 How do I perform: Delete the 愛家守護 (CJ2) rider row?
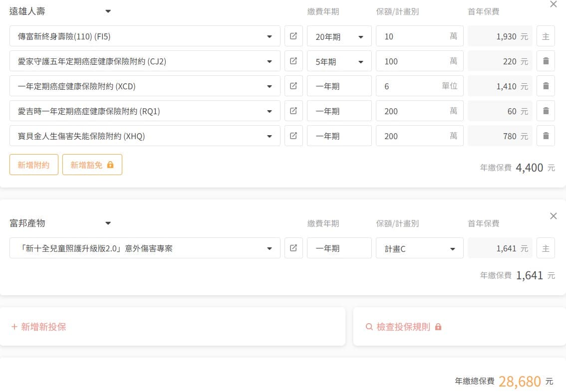coord(546,61)
